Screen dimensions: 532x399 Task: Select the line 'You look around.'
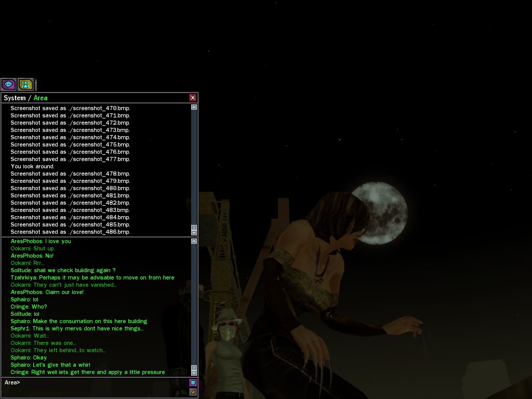click(33, 166)
